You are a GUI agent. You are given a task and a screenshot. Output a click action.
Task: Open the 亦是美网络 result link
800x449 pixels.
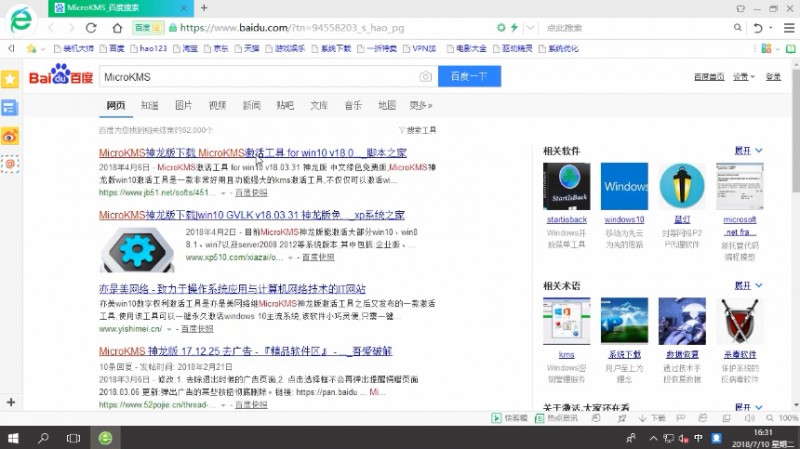pyautogui.click(x=232, y=289)
